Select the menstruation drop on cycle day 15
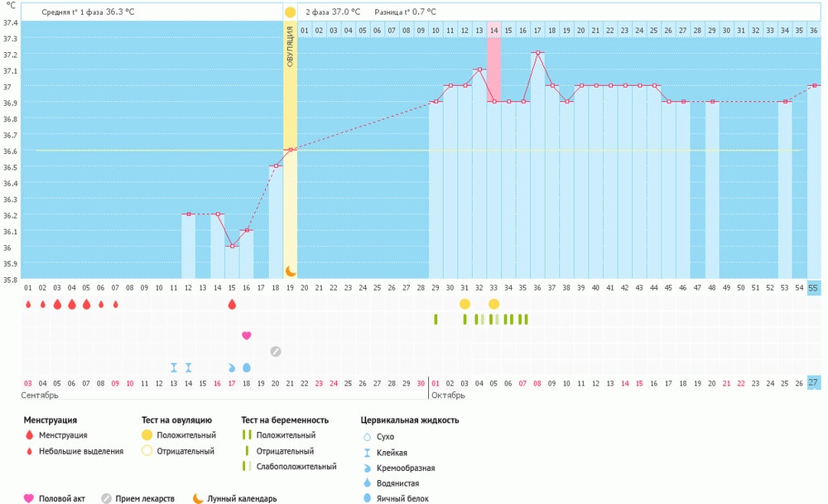828x504 pixels. [x=232, y=305]
